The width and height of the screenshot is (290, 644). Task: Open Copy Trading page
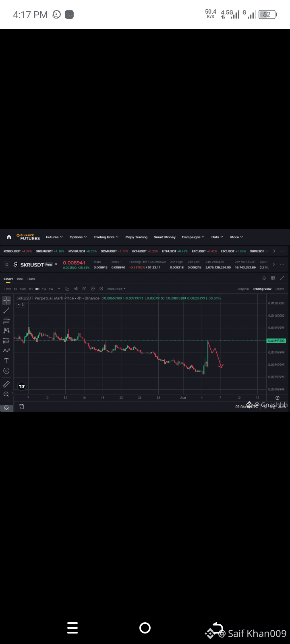click(136, 237)
